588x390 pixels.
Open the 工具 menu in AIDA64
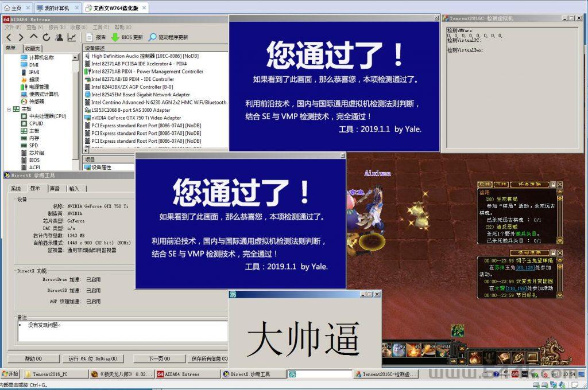[x=100, y=27]
